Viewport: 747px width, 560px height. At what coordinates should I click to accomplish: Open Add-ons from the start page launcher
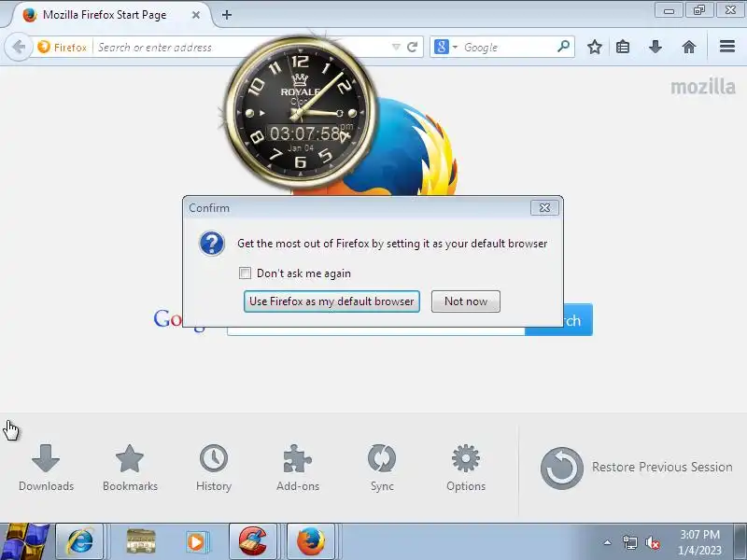pos(298,468)
